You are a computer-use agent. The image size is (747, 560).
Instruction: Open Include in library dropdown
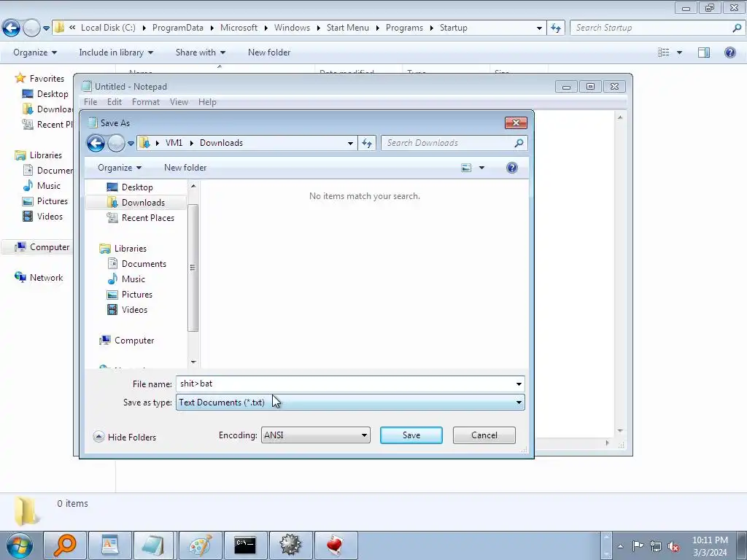coord(116,52)
